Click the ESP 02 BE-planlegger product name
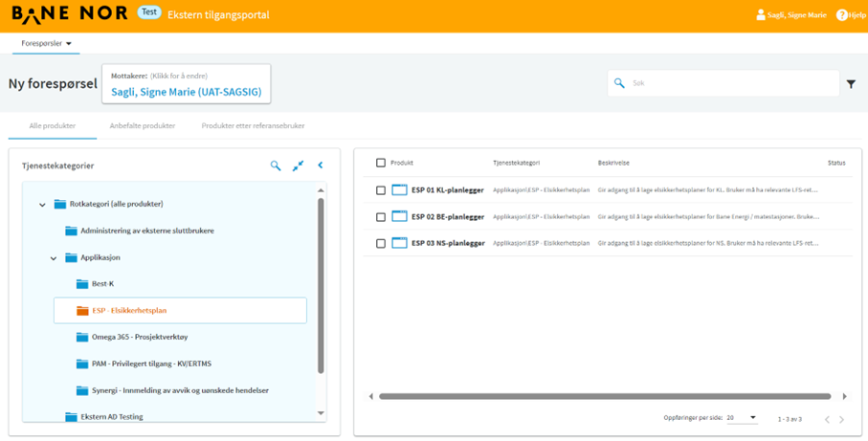 [448, 217]
